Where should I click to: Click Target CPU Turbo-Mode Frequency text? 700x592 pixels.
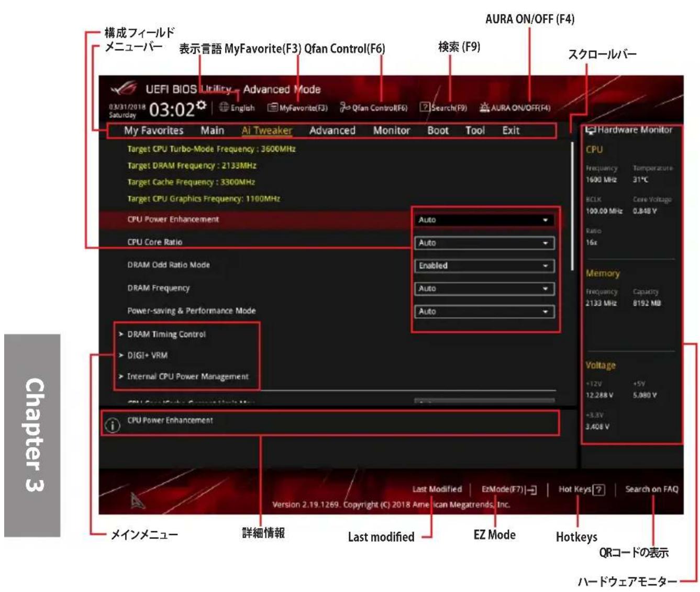pos(212,149)
